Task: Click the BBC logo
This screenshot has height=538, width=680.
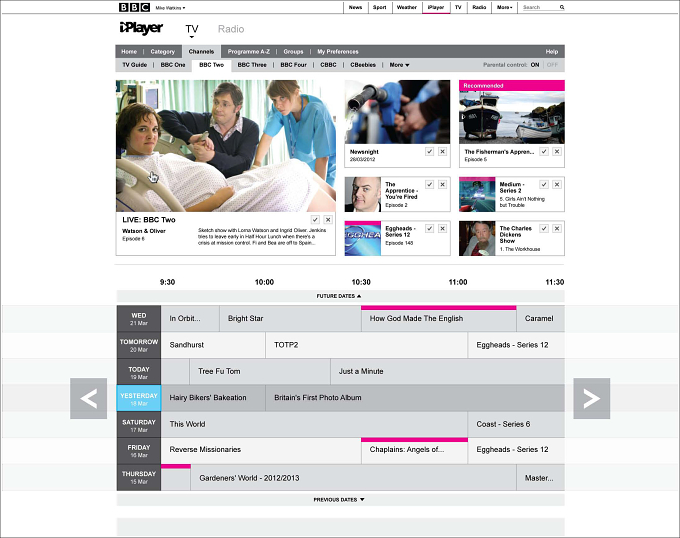Action: (134, 7)
